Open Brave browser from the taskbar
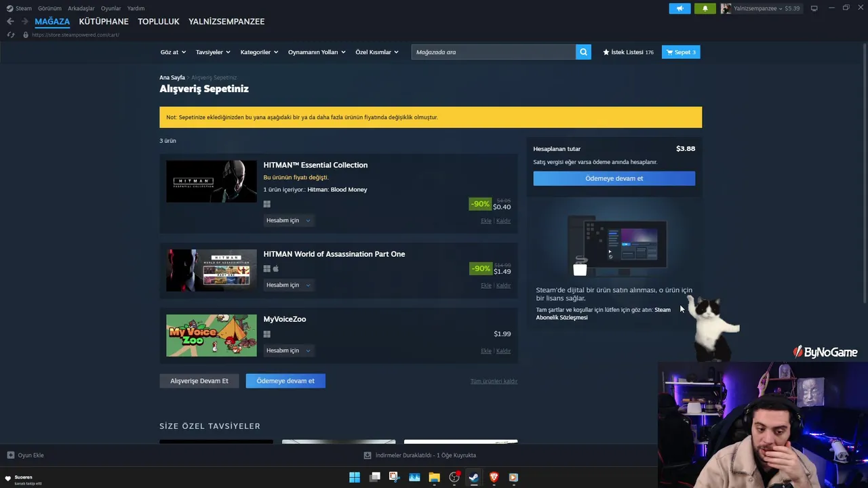This screenshot has width=868, height=488. [x=494, y=477]
